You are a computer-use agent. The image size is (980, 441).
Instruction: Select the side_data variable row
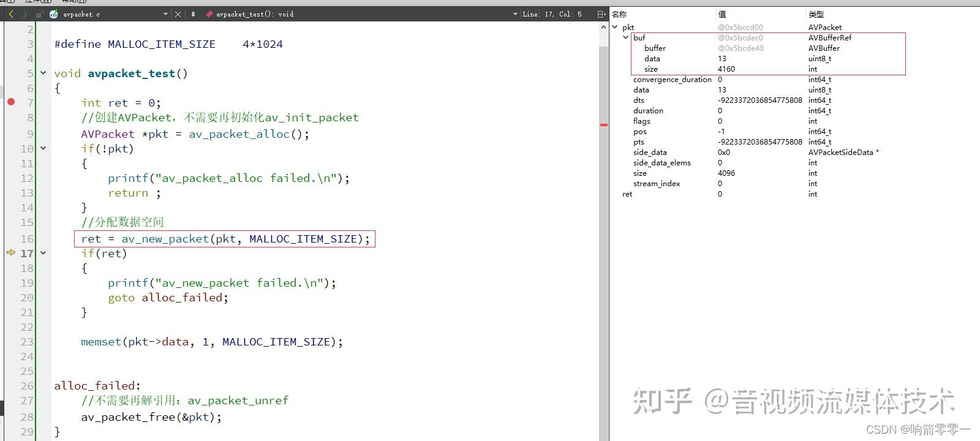794,152
